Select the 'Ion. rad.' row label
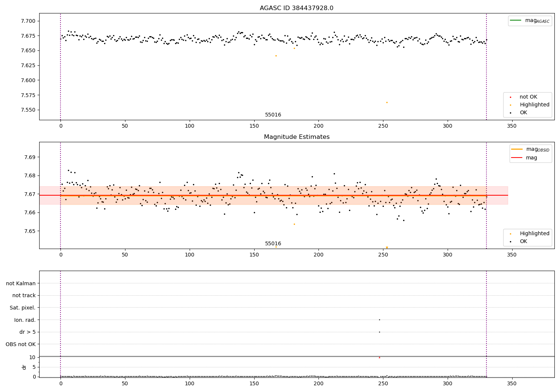This screenshot has height=392, width=560. [x=25, y=320]
